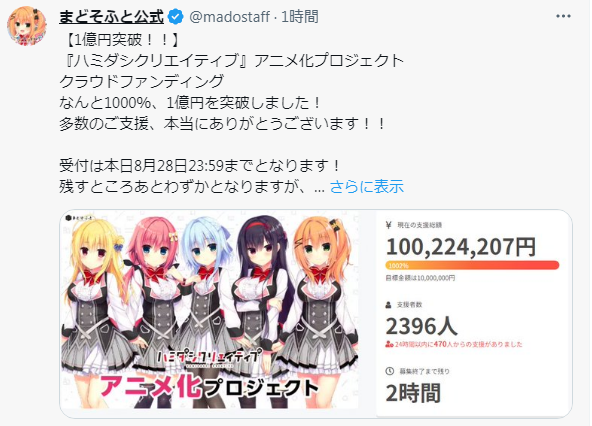The height and width of the screenshot is (426, 592).
Task: Click the 2396人 supporter count
Action: tap(421, 326)
